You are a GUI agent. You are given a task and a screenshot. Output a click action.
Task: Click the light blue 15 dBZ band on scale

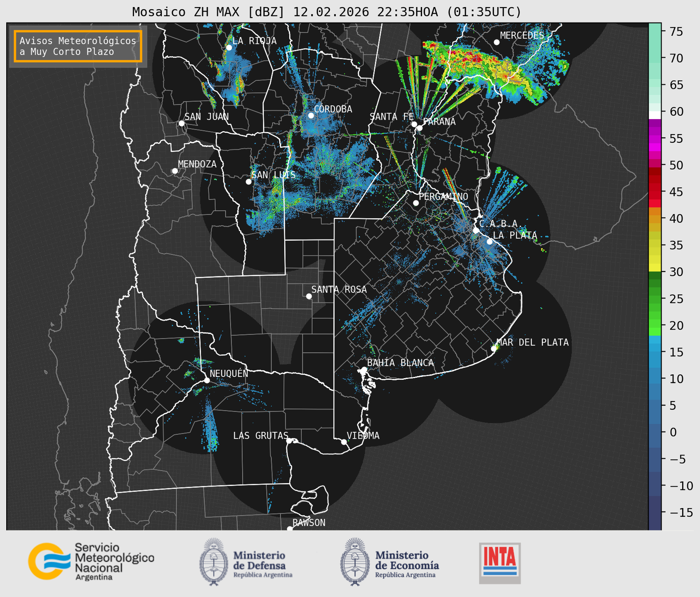(655, 352)
